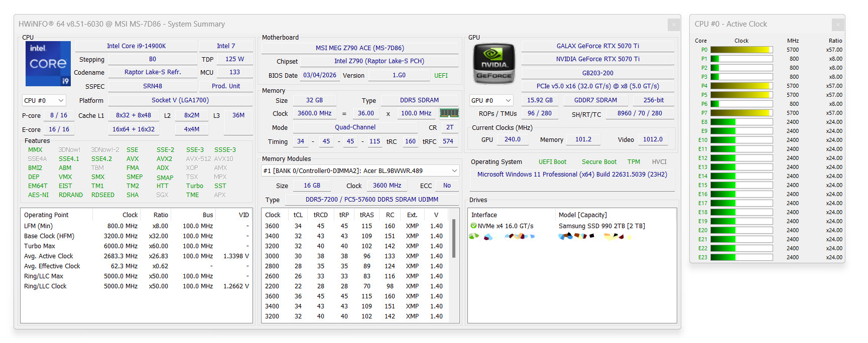Click the L3 cache 36M value
Image resolution: width=868 pixels, height=343 pixels.
[x=238, y=115]
